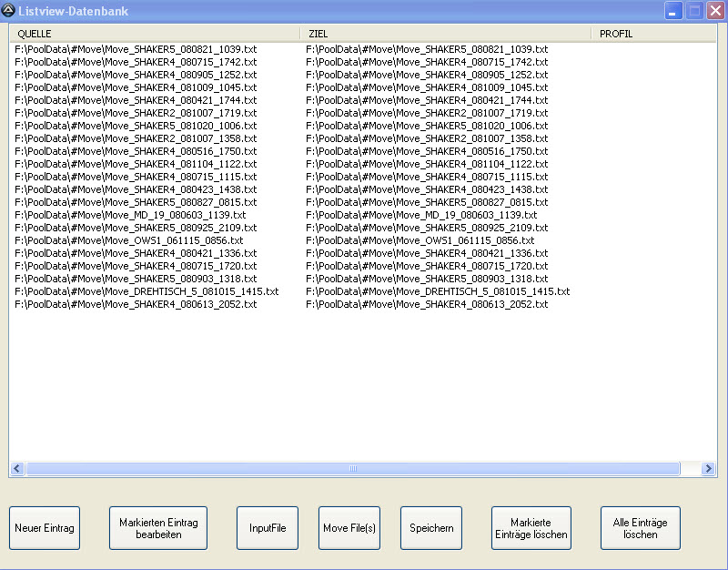Click the Move File(s) button

pos(349,528)
